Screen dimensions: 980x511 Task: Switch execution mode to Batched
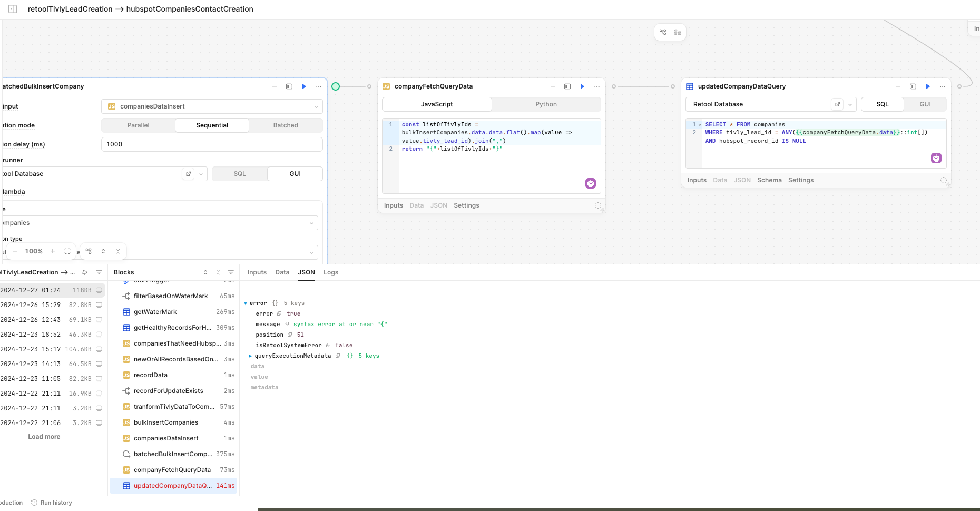pos(286,125)
